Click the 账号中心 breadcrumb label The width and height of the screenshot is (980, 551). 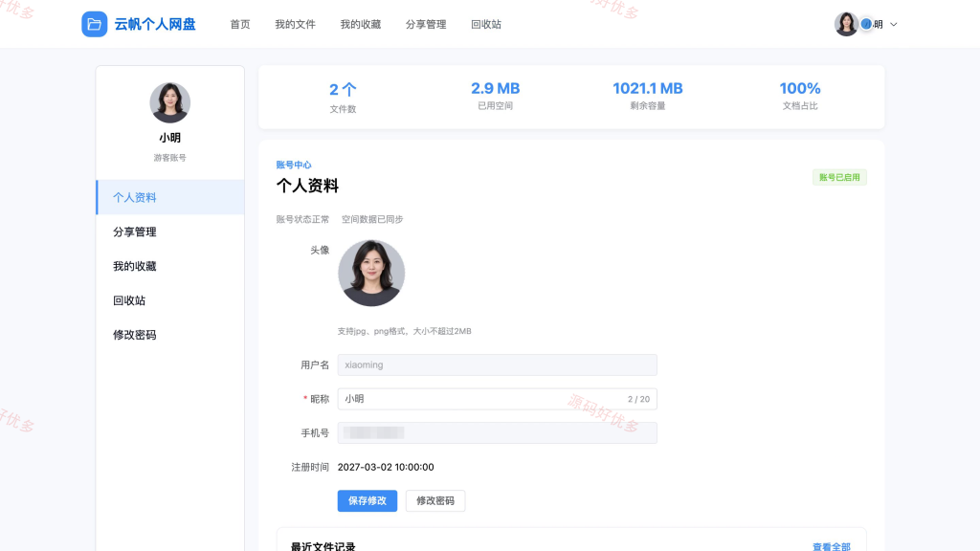point(294,165)
